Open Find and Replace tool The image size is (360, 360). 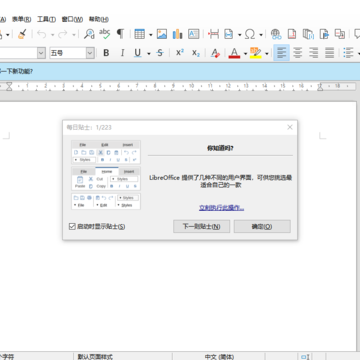(89, 34)
